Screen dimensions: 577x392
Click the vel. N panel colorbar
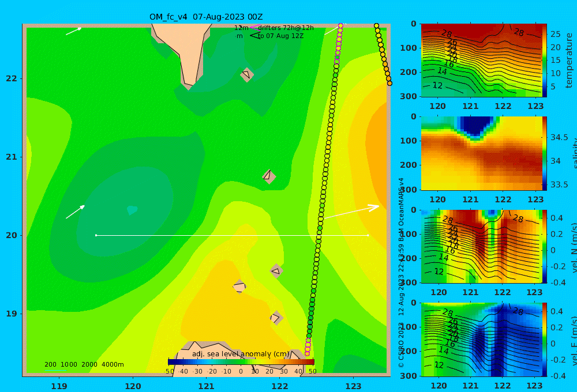(545, 246)
